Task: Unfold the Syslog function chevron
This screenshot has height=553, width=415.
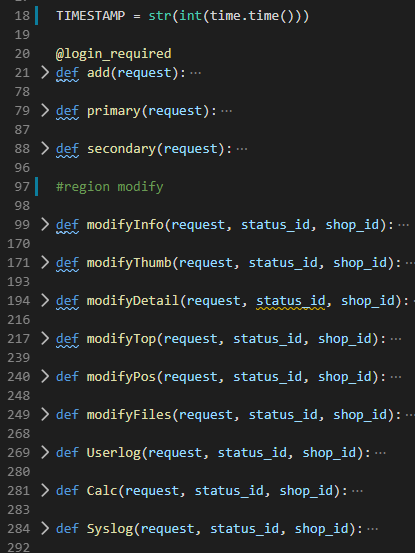Action: click(x=45, y=529)
